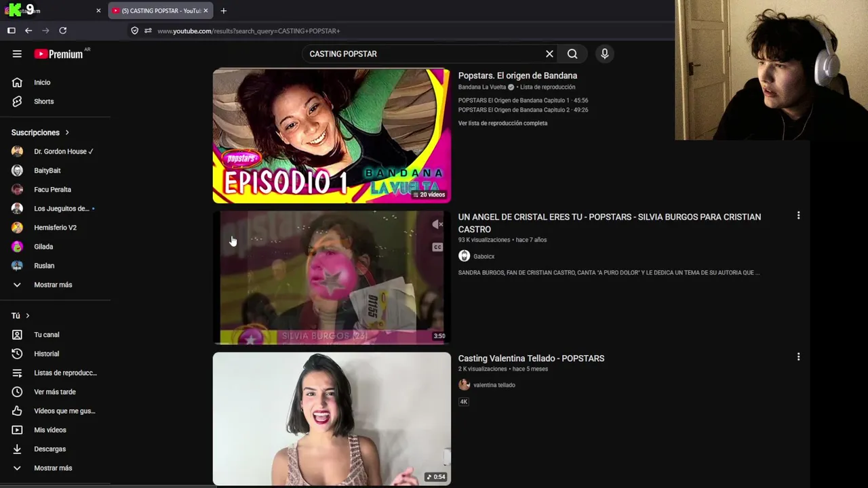Unmute the Silvia Burgos preview
Viewport: 868px width, 488px height.
pyautogui.click(x=437, y=224)
